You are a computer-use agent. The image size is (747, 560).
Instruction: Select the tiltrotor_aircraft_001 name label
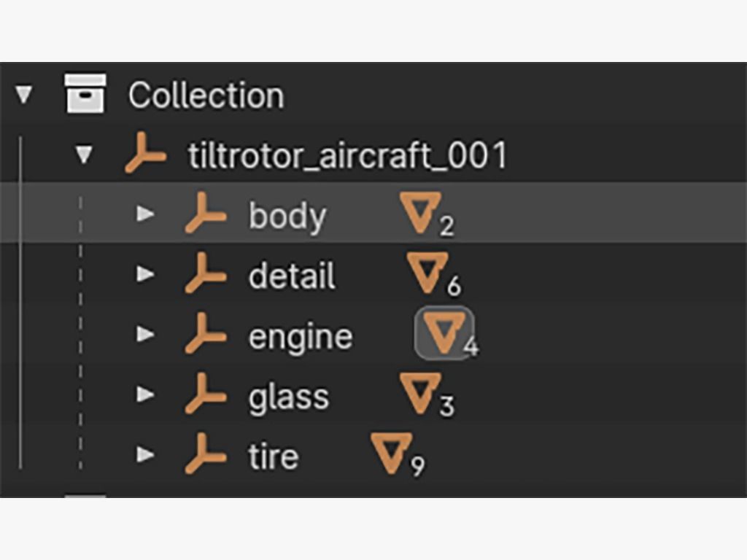(347, 155)
